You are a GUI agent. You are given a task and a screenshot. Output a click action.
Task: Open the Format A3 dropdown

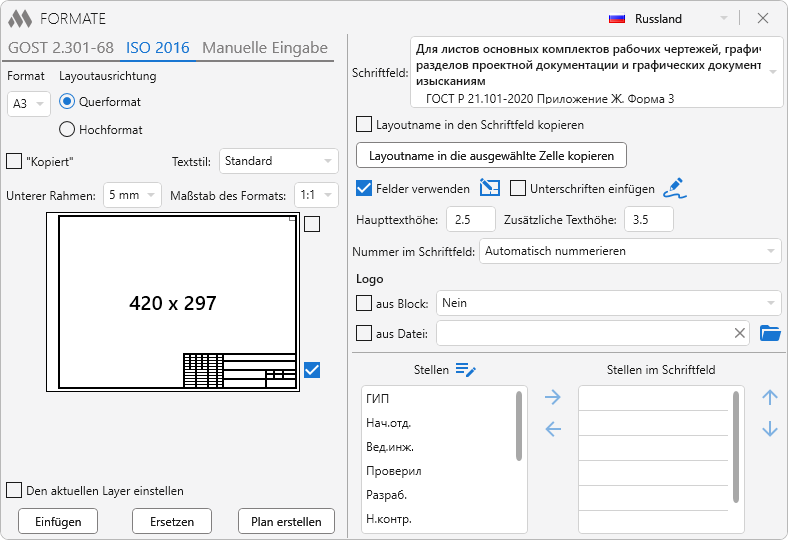(28, 104)
